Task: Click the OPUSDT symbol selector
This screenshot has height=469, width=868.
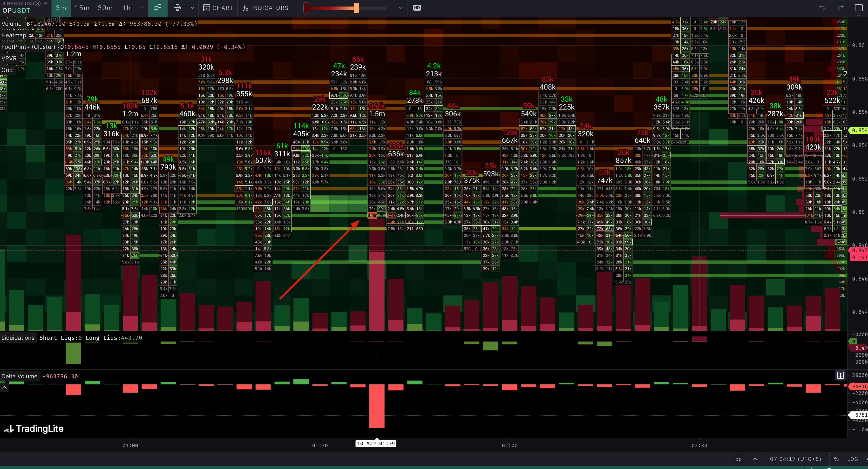Action: pyautogui.click(x=16, y=10)
